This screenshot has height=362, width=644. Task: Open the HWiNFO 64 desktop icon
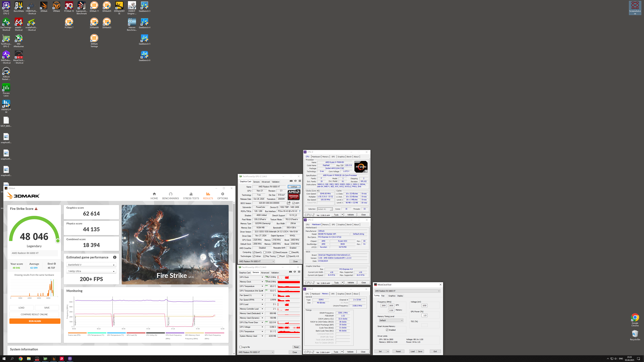click(6, 106)
